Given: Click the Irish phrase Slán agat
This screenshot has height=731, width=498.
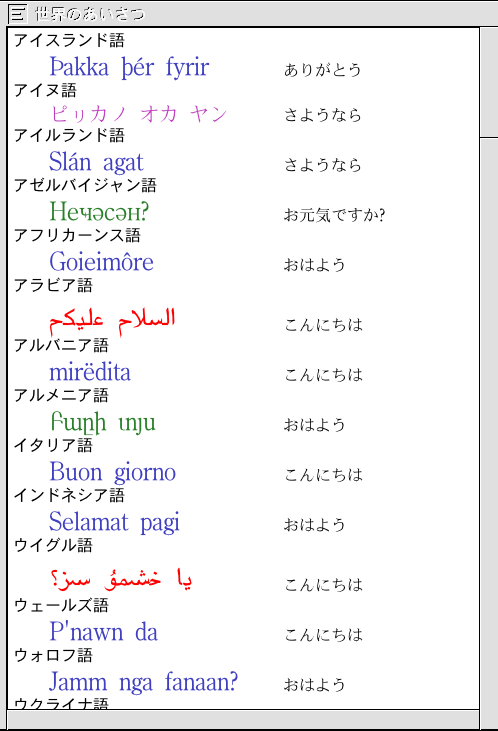Looking at the screenshot, I should [x=96, y=163].
